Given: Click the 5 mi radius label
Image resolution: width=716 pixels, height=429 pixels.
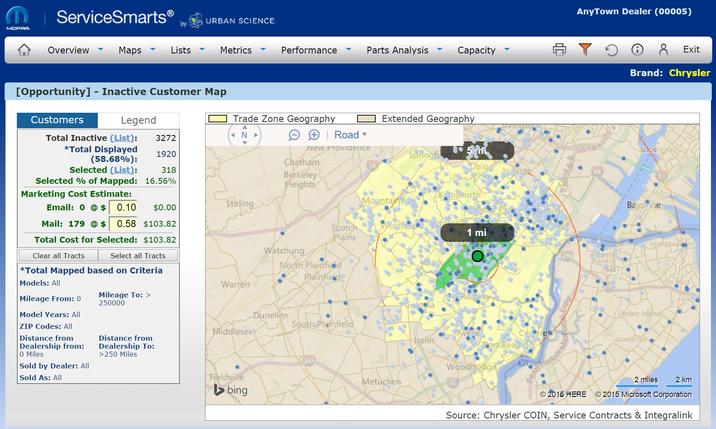Looking at the screenshot, I should pos(477,150).
